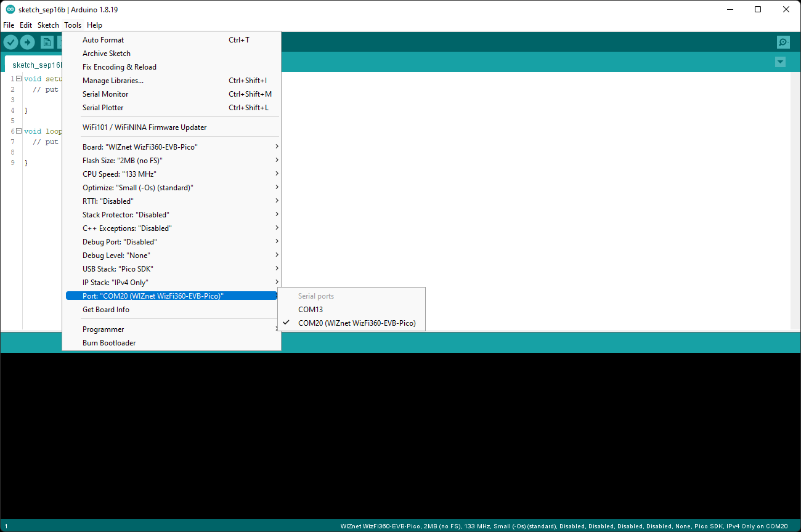Collapse the void setup code fold
The height and width of the screenshot is (532, 801).
tap(18, 79)
